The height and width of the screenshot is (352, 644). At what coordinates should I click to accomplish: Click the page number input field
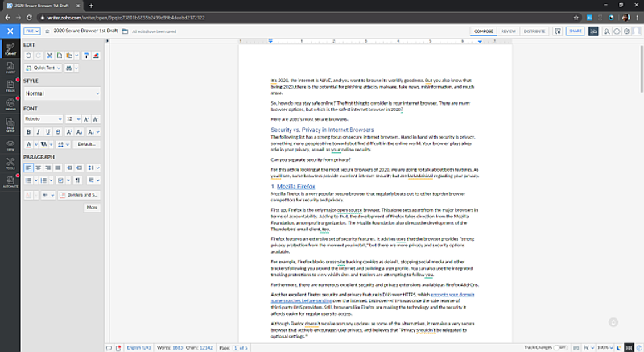coord(236,348)
